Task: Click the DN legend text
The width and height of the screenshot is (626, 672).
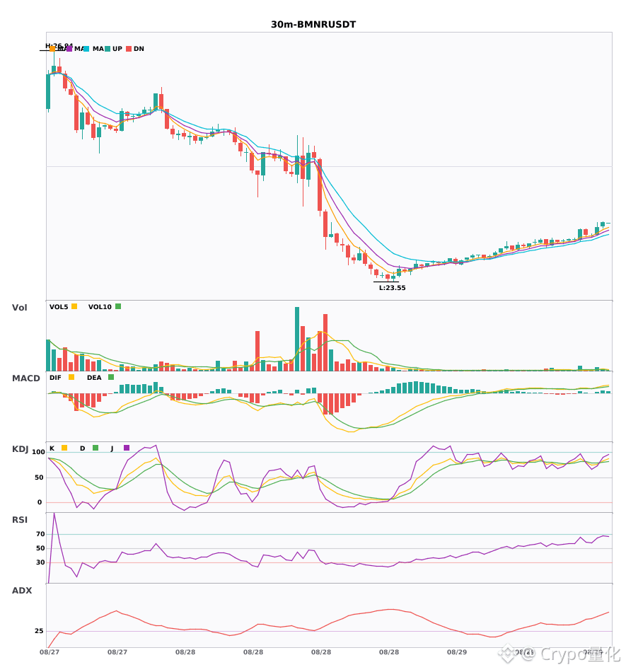Action: (139, 49)
